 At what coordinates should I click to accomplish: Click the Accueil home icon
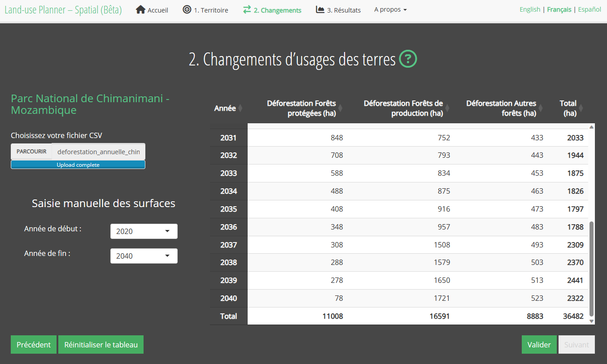pyautogui.click(x=140, y=10)
